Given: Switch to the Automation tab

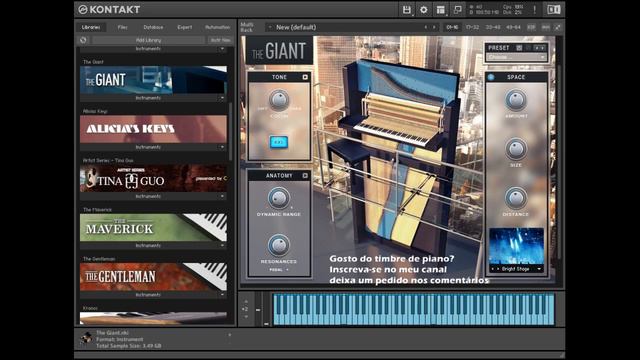Looking at the screenshot, I should pos(218,27).
